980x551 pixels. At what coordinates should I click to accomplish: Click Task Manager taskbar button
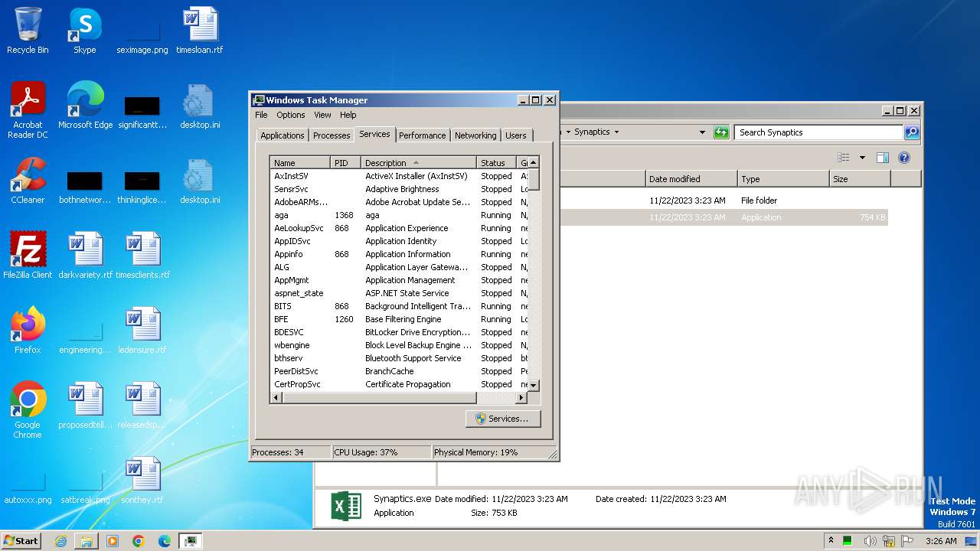(190, 541)
